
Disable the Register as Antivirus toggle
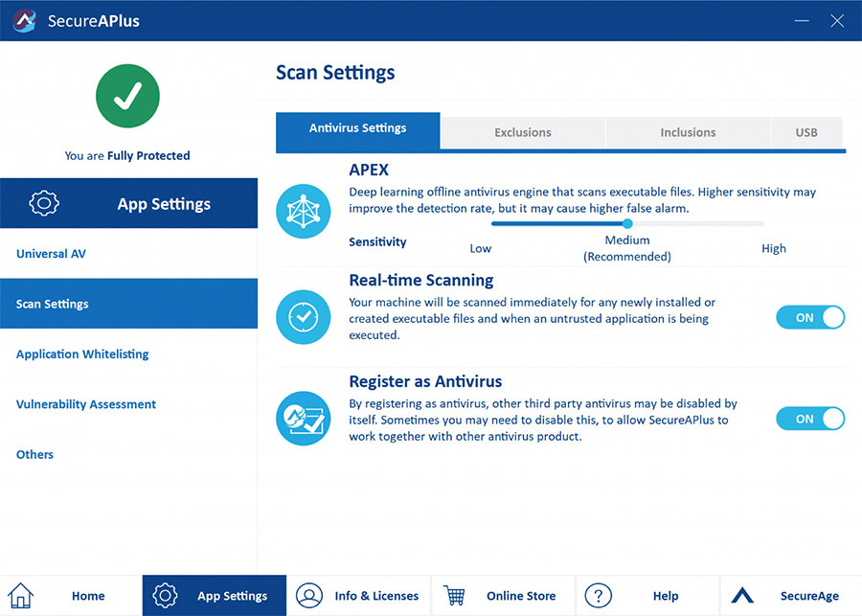(810, 419)
